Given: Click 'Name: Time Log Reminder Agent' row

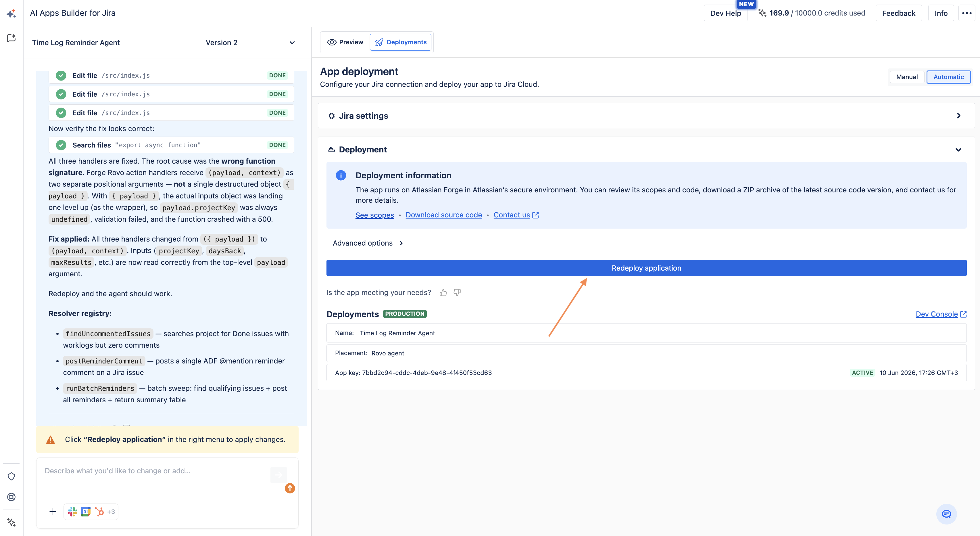Looking at the screenshot, I should pos(646,333).
